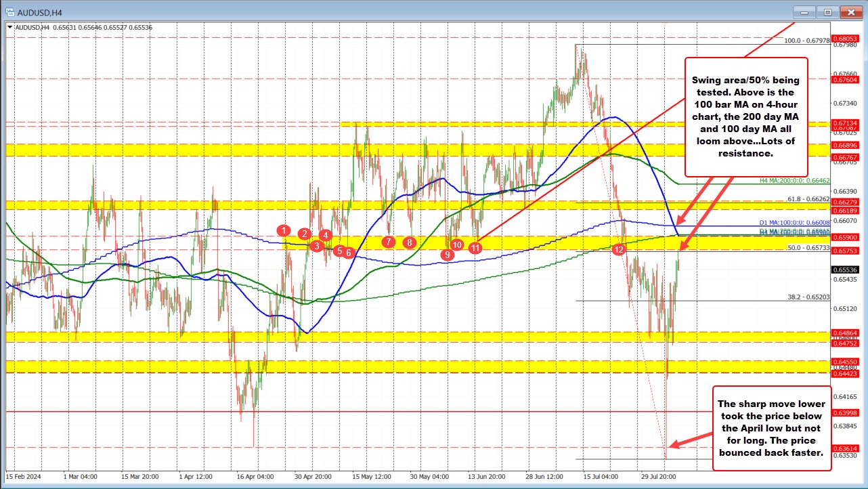This screenshot has width=868, height=489.
Task: Select red circle marker number 8
Action: (410, 242)
